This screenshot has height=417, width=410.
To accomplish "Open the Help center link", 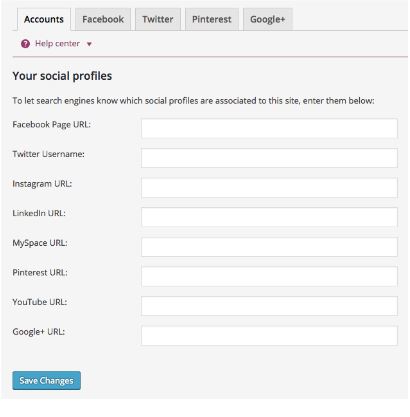I will [57, 44].
